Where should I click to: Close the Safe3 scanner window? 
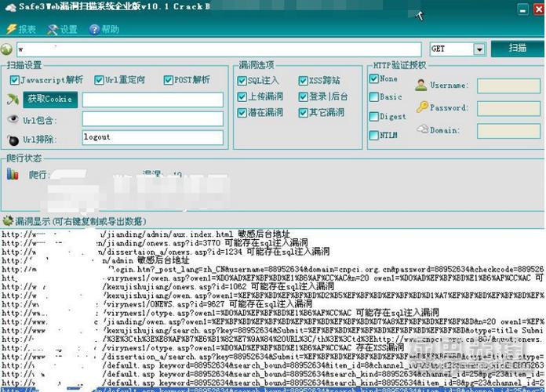coord(538,9)
